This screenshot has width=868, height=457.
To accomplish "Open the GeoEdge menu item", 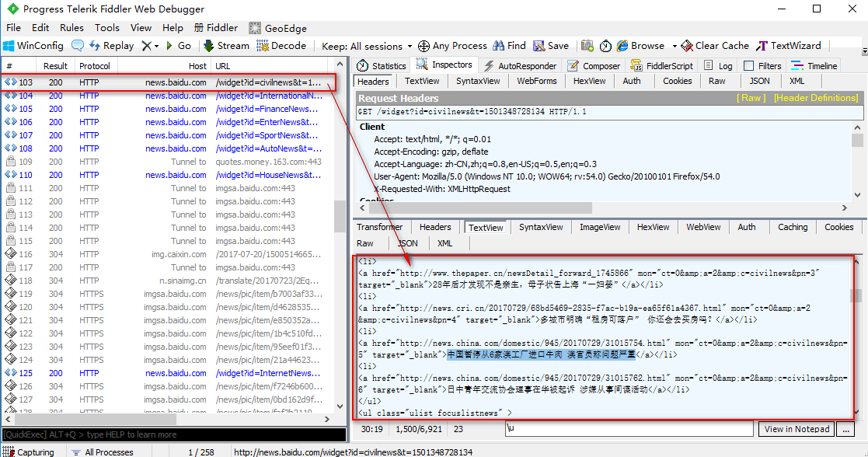I will click(x=278, y=28).
